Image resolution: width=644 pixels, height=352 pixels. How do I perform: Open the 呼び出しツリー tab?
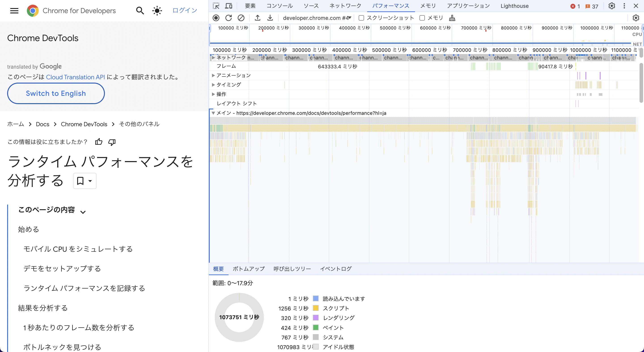[x=292, y=269]
